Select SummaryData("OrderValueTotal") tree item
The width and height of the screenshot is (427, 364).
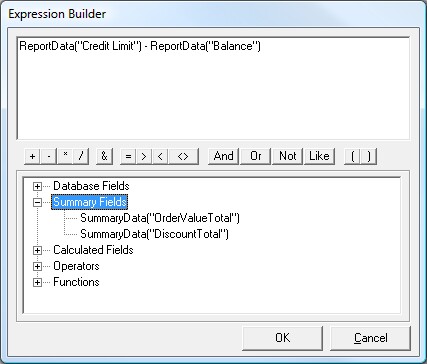[x=160, y=218]
